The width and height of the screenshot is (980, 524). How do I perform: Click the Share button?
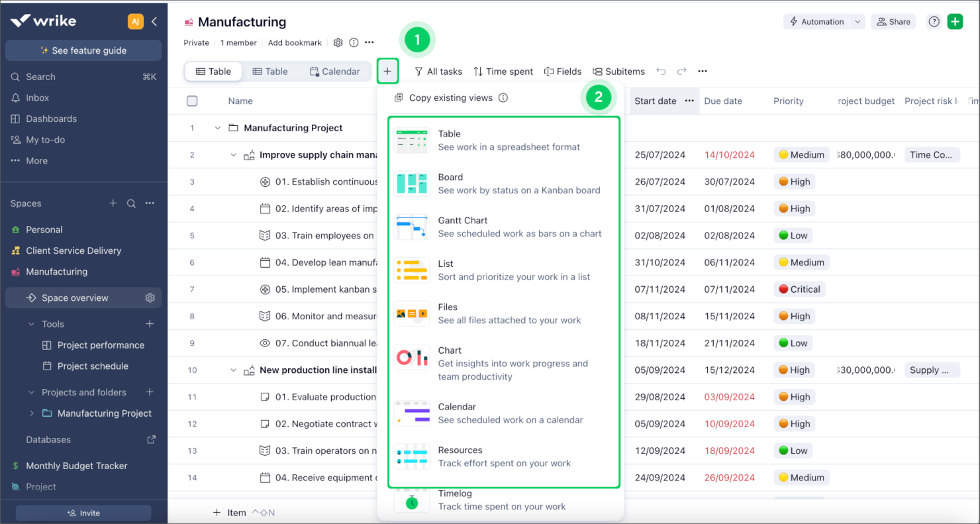coord(893,21)
